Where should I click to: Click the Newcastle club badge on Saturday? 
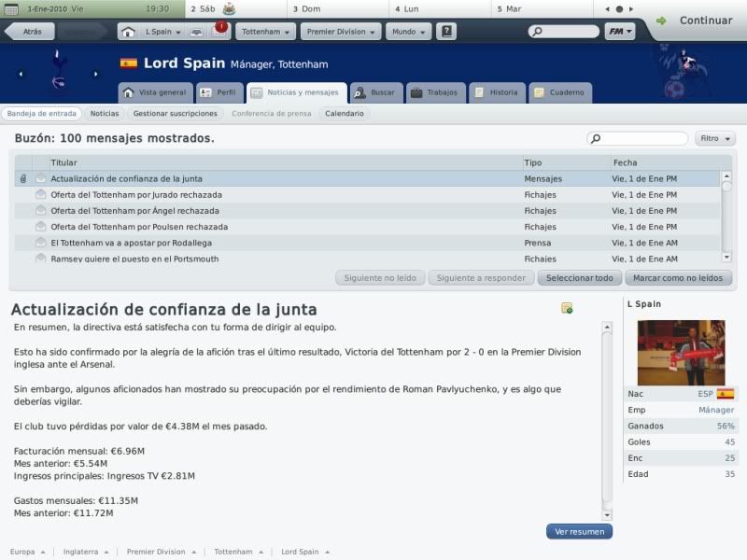[229, 8]
